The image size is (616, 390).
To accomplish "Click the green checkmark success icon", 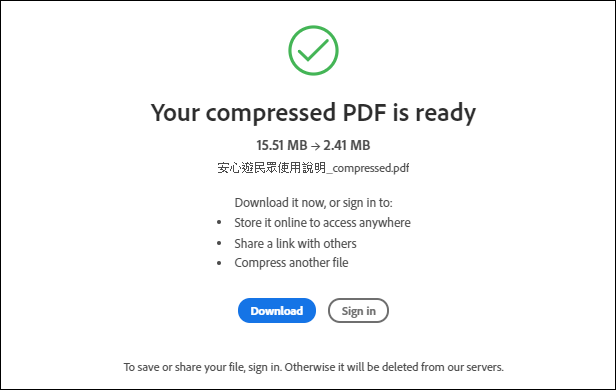I will pyautogui.click(x=313, y=51).
